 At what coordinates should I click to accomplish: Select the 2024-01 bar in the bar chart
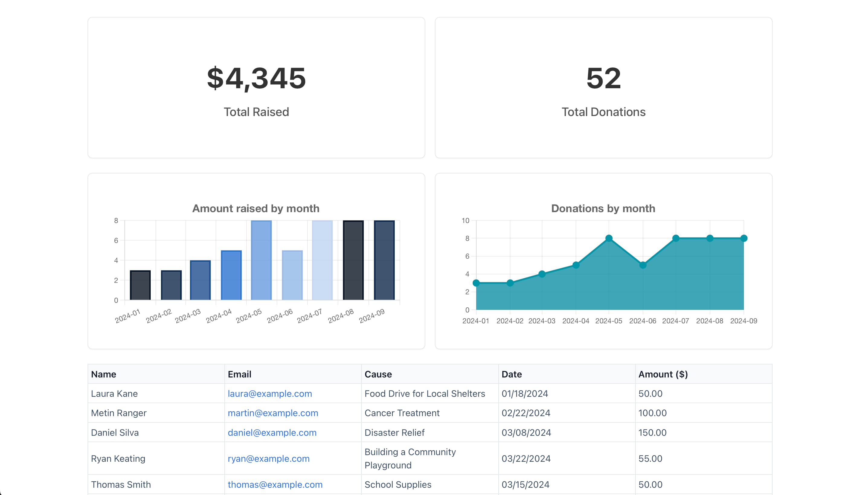140,285
